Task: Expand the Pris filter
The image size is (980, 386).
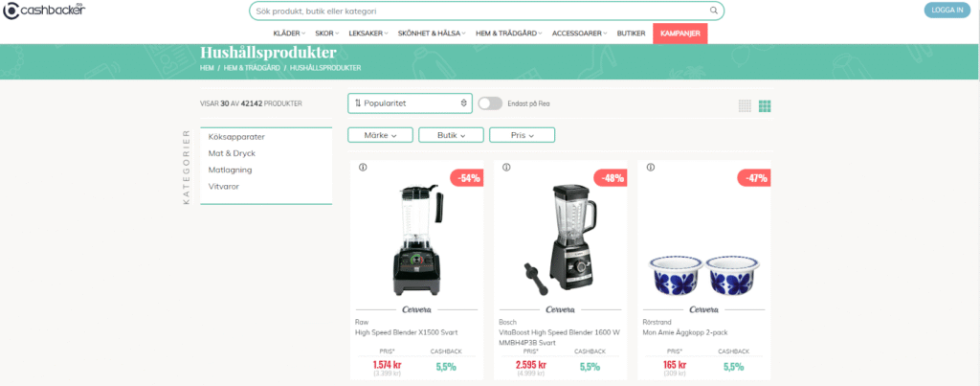Action: tap(522, 135)
